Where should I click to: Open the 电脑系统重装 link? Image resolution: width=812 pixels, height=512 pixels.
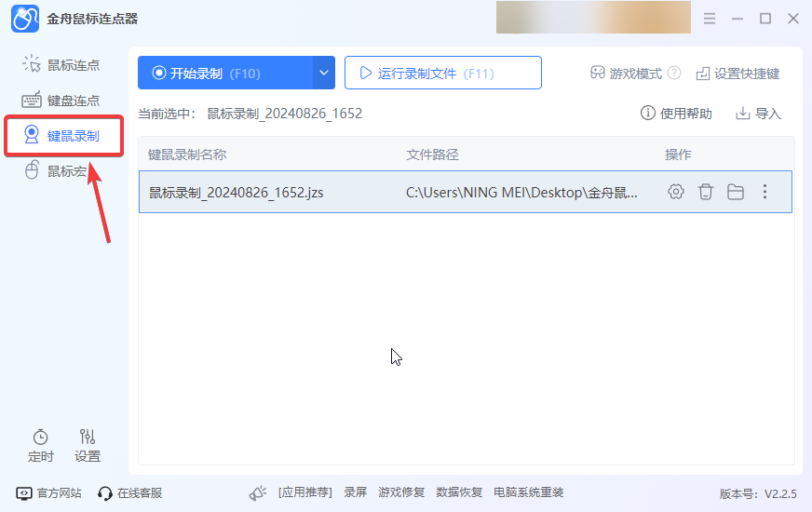[x=528, y=492]
